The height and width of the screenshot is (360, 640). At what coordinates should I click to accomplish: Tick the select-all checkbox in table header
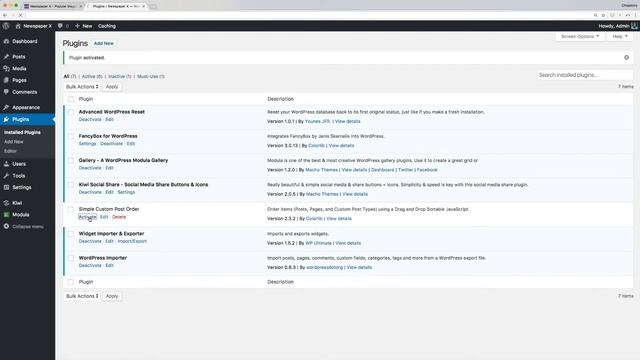[x=71, y=99]
